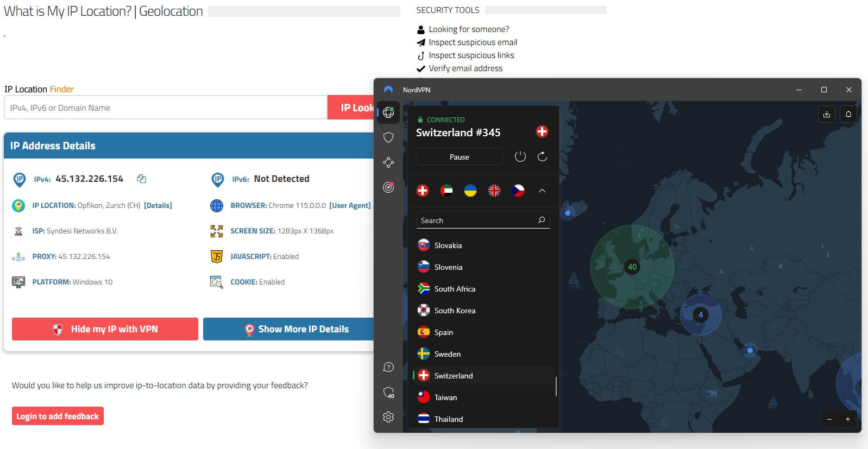Click the download icon above the map

tap(827, 114)
